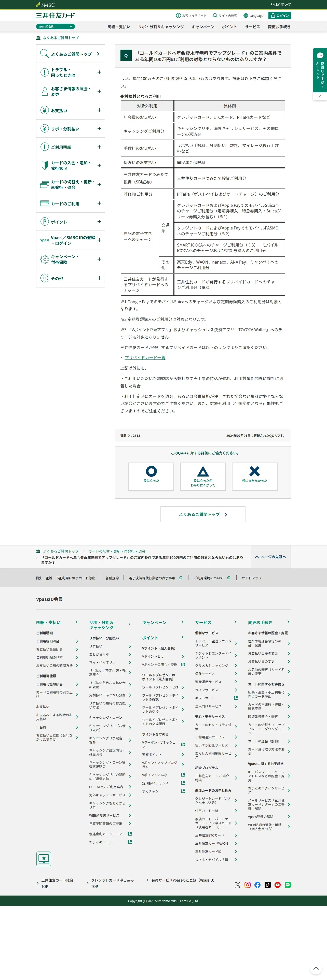
Task: Open 各種規約 footer link
Action: [112, 578]
